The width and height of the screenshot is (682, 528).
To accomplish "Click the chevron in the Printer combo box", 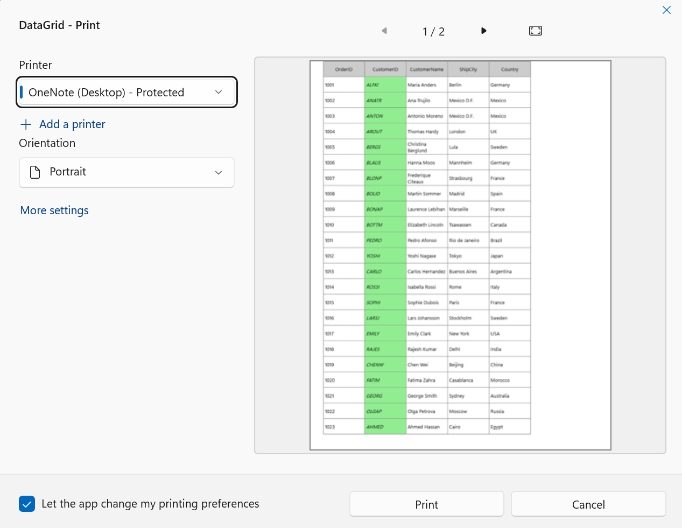I will coord(218,92).
